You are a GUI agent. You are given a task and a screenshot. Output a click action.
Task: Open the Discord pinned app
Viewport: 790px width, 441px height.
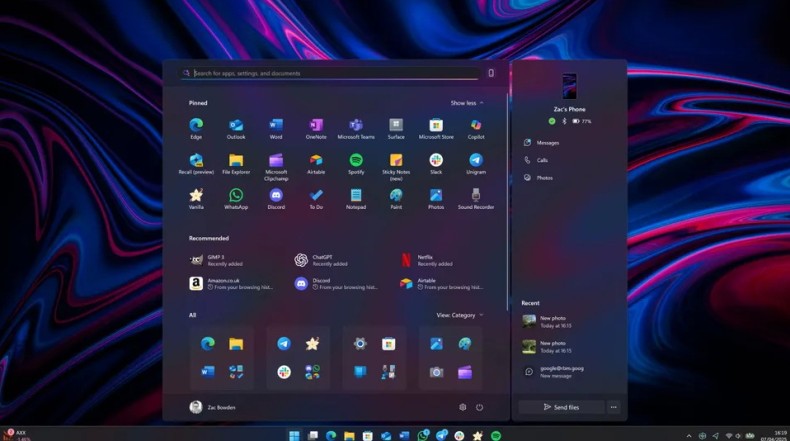[276, 196]
